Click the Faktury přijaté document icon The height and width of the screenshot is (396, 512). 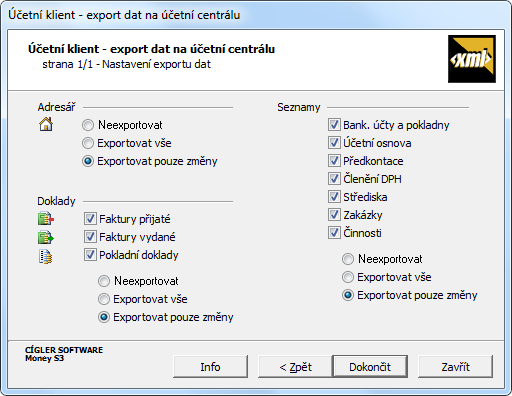46,219
